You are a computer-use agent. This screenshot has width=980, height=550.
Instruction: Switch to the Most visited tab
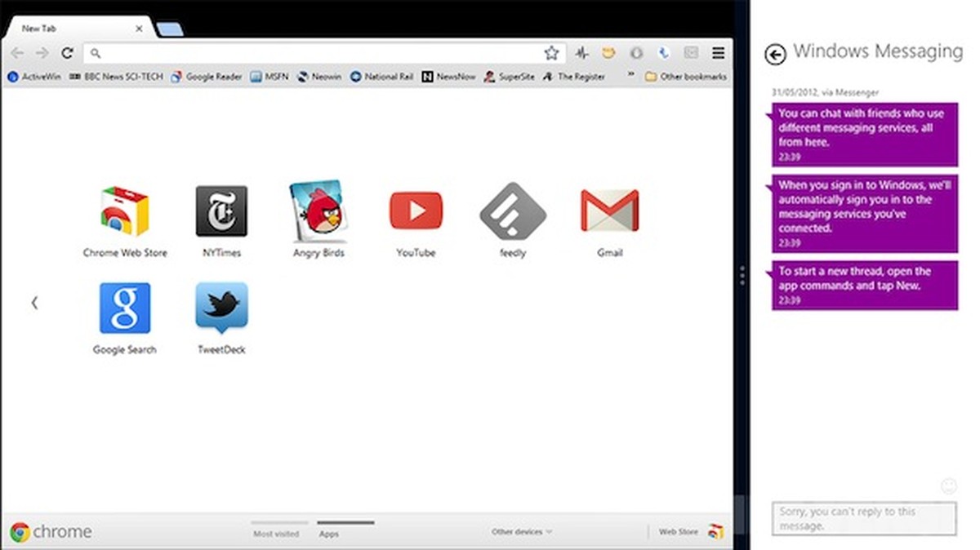[276, 533]
